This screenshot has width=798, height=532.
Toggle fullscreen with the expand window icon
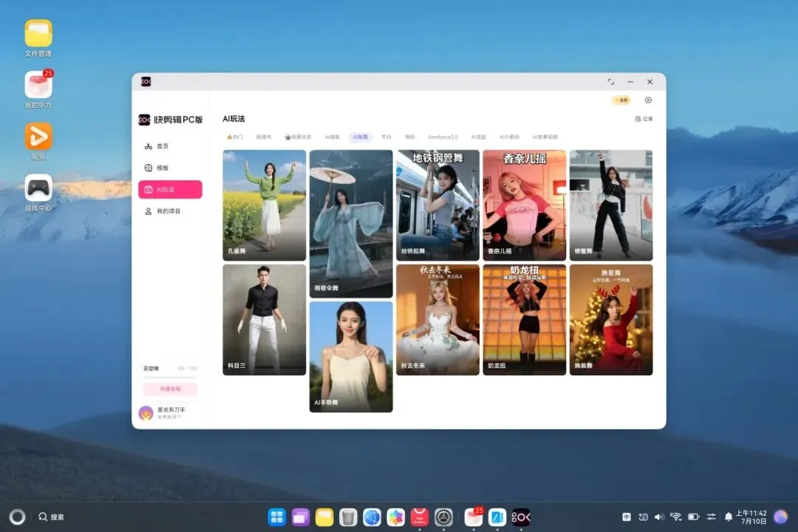pos(611,81)
